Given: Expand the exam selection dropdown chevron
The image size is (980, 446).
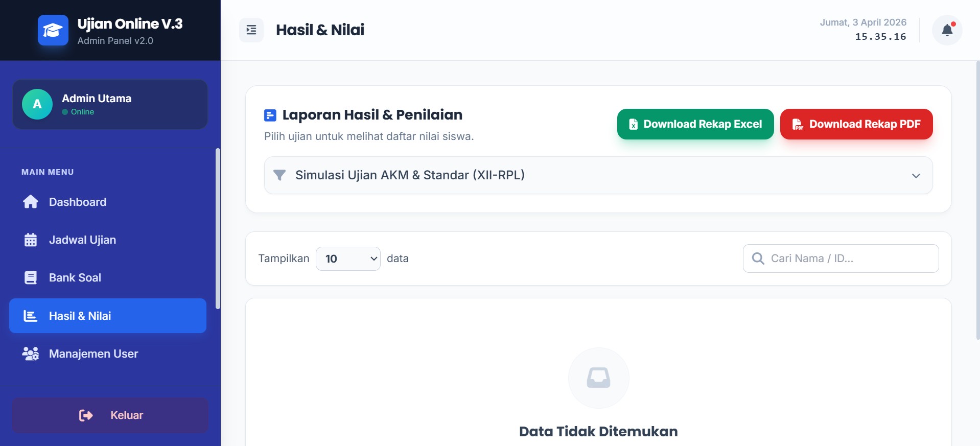Looking at the screenshot, I should (x=916, y=176).
